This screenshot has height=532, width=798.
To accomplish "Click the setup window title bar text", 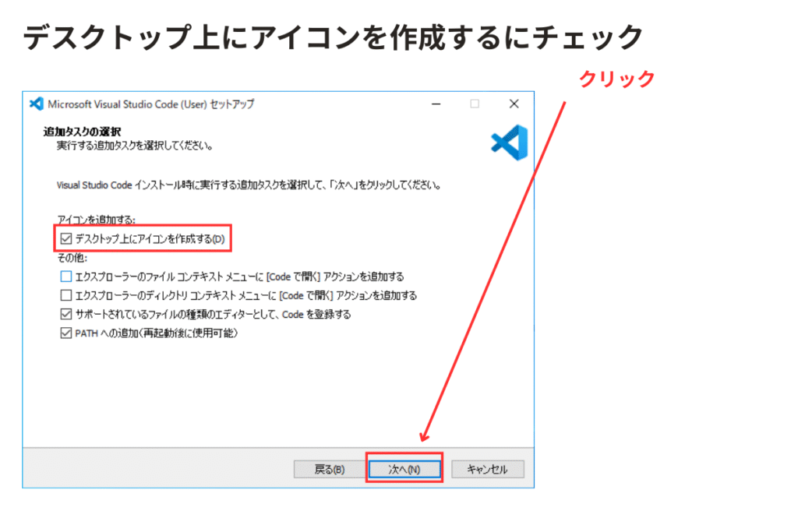I will tap(150, 104).
